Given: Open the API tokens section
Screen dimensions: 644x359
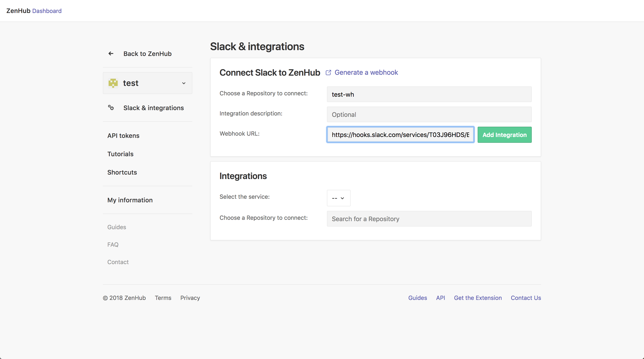Looking at the screenshot, I should click(x=123, y=136).
